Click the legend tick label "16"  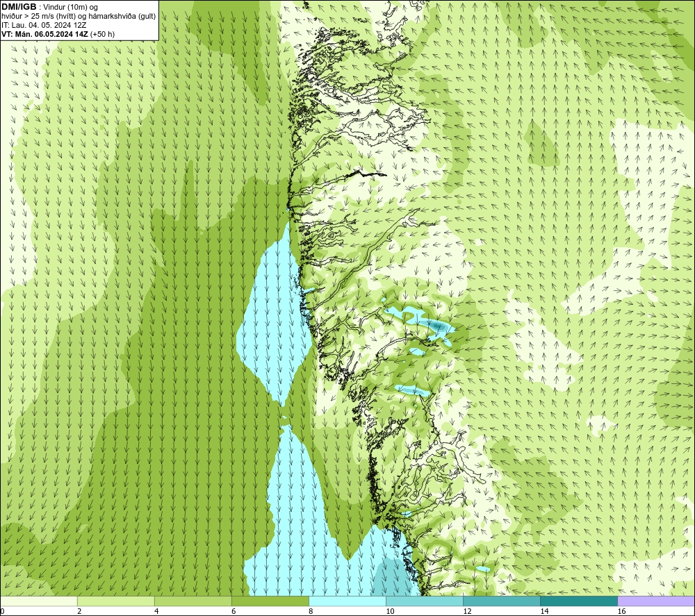click(x=621, y=611)
